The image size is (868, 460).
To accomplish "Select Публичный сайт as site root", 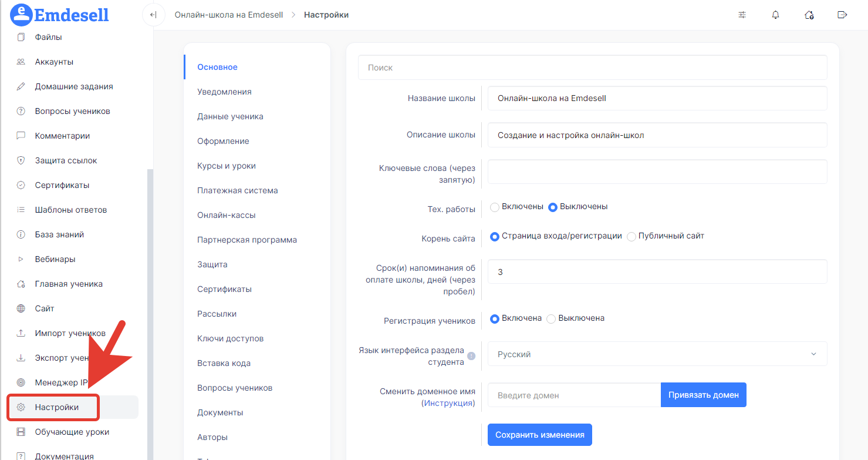I will 631,236.
